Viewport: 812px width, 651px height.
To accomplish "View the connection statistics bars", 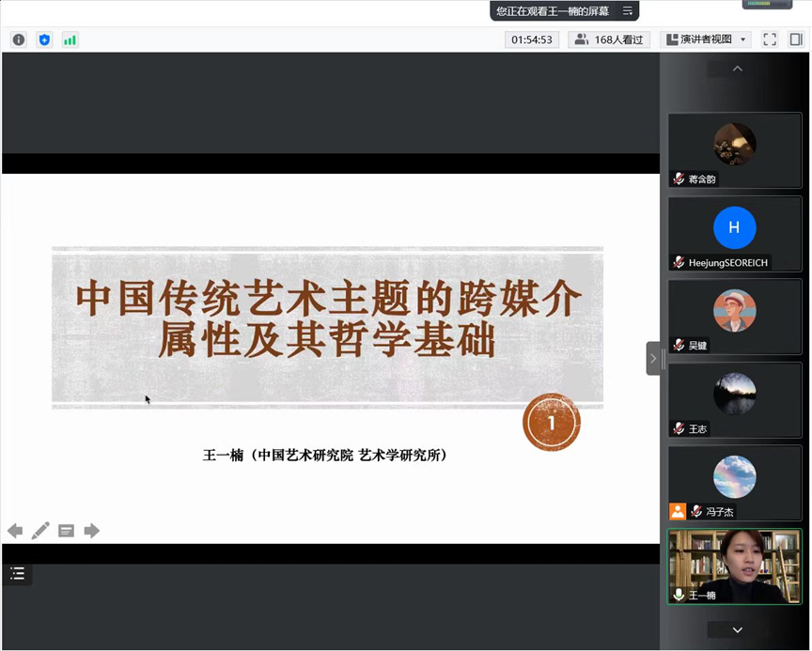I will coord(69,39).
